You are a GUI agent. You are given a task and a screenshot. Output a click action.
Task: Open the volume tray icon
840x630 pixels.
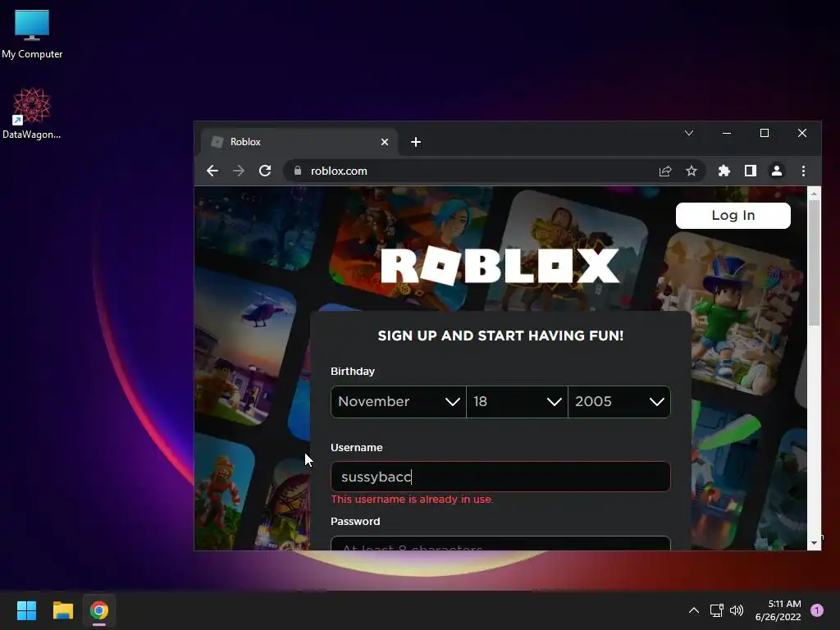[737, 610]
